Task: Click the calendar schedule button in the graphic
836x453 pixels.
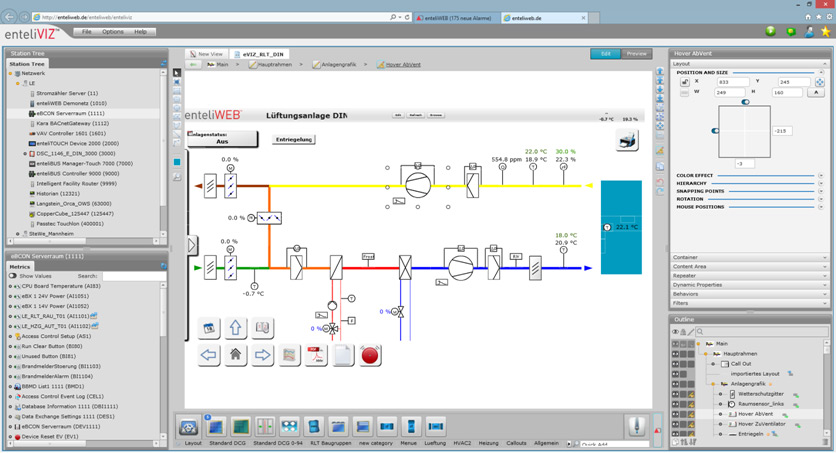Action: point(208,328)
